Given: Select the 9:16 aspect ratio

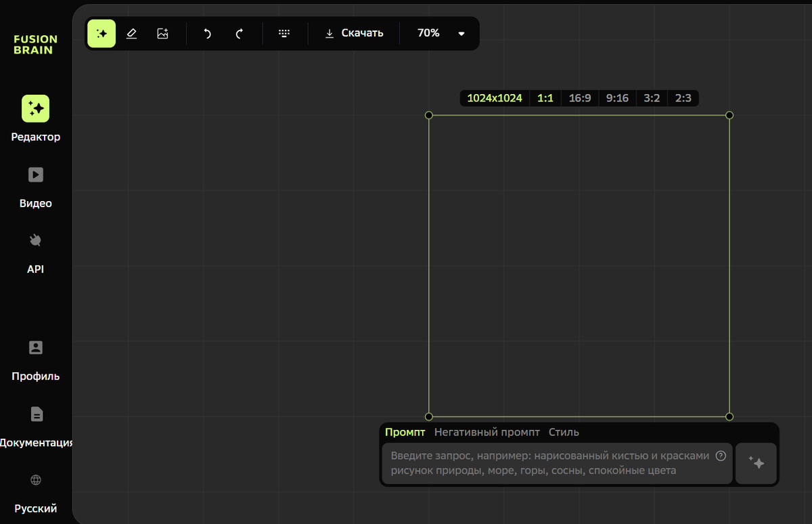Looking at the screenshot, I should click(x=617, y=98).
